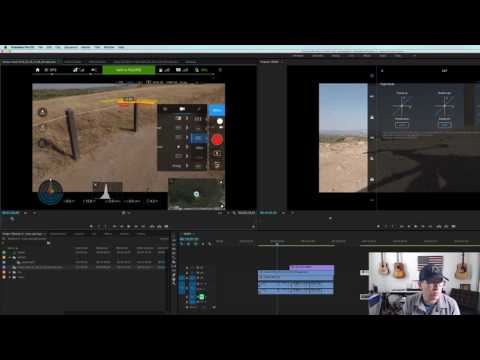480x360 pixels.
Task: Select the highlighted sequence row in Project panel
Action: coord(83,267)
